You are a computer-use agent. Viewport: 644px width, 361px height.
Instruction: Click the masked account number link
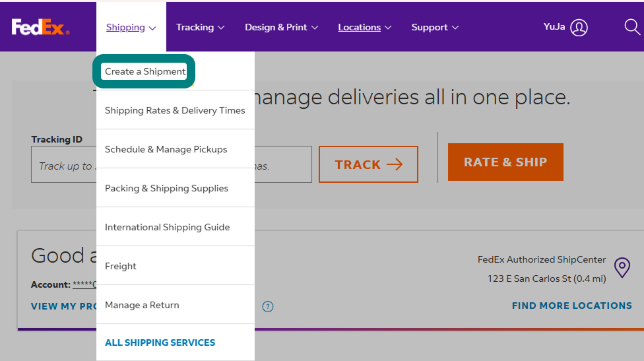point(84,284)
